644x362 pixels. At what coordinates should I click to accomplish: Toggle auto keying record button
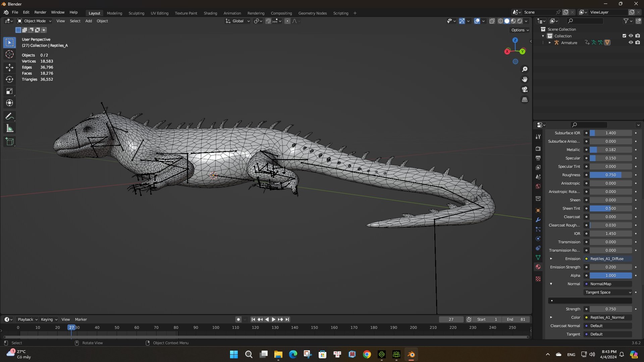238,319
